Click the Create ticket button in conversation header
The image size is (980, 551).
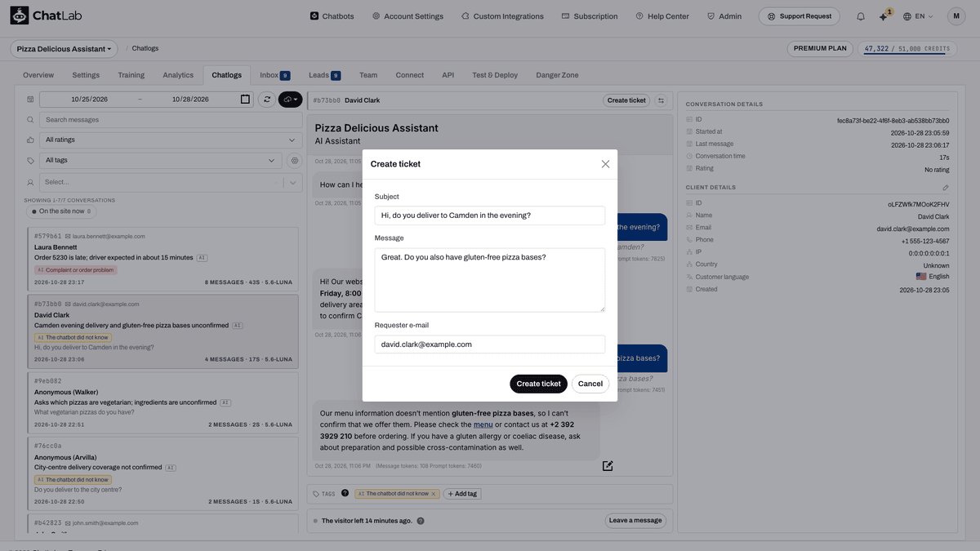pos(626,100)
